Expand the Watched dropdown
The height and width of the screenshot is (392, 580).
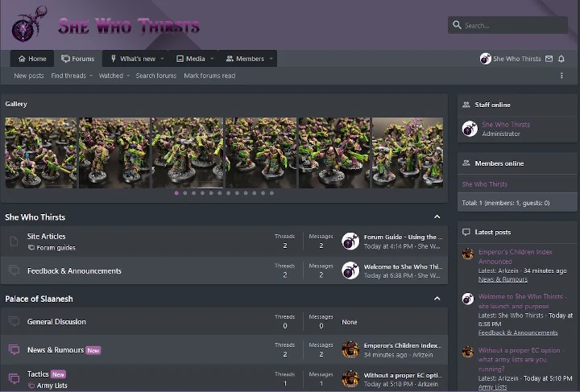[x=128, y=76]
